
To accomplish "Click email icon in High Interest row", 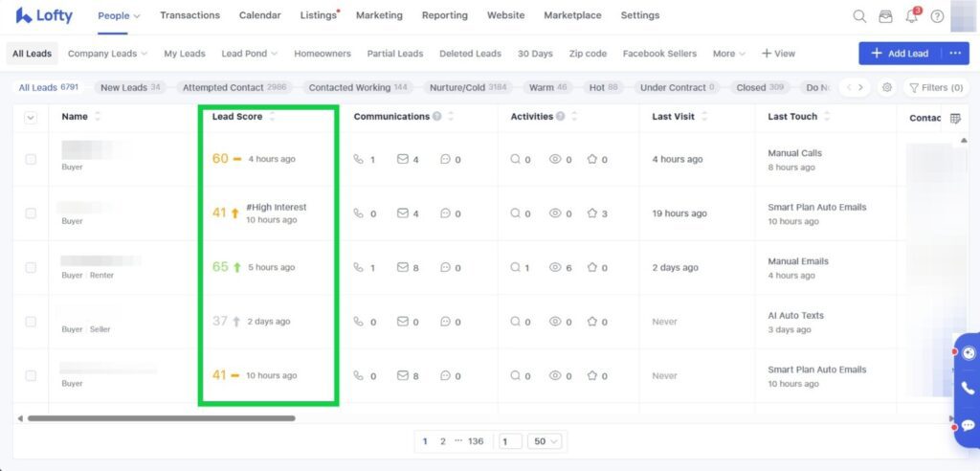I will (403, 213).
